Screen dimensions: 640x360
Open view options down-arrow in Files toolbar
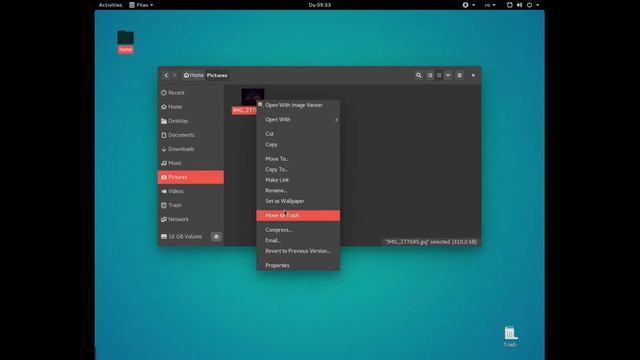(448, 76)
